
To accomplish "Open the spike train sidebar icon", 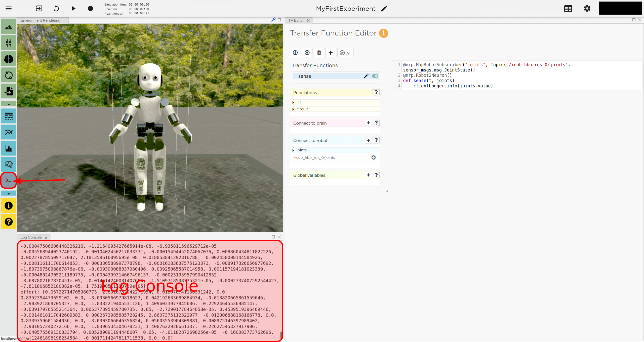I will 9,116.
